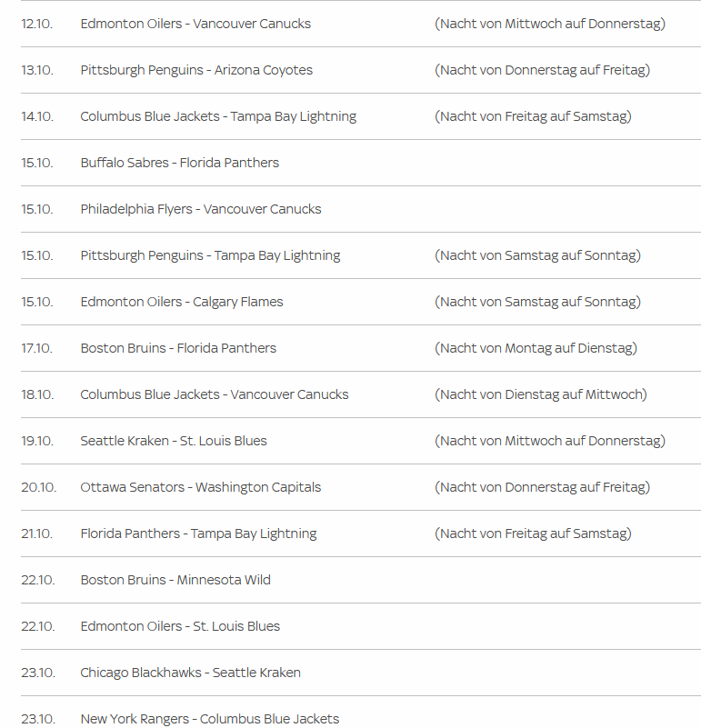
Task: Click Columbus Blue Jackets - Tampa Bay Lightning text
Action: click(x=218, y=116)
